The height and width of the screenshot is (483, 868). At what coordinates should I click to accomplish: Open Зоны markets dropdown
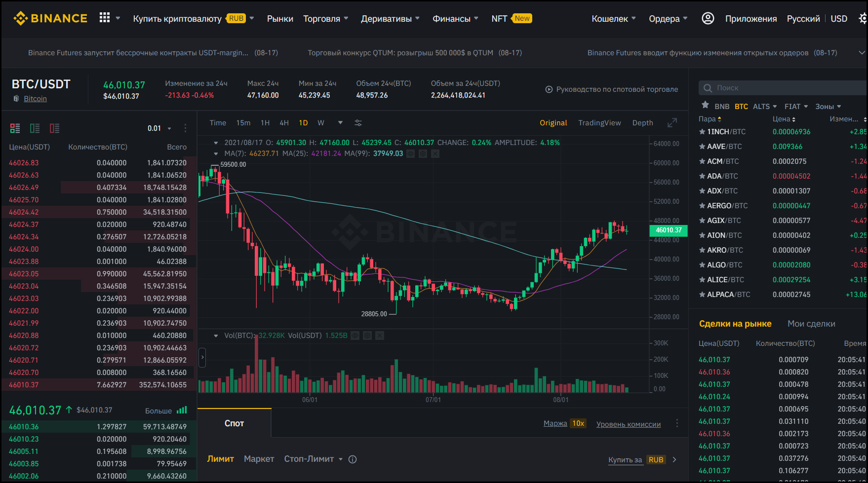(x=828, y=107)
